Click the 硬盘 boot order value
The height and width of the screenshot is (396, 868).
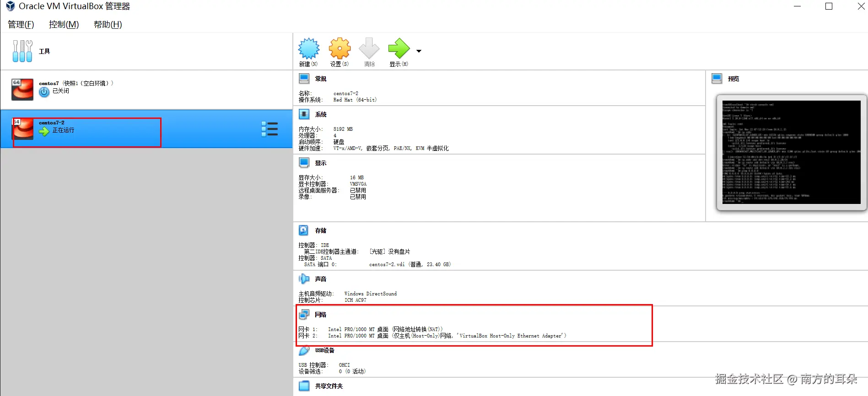(x=339, y=142)
